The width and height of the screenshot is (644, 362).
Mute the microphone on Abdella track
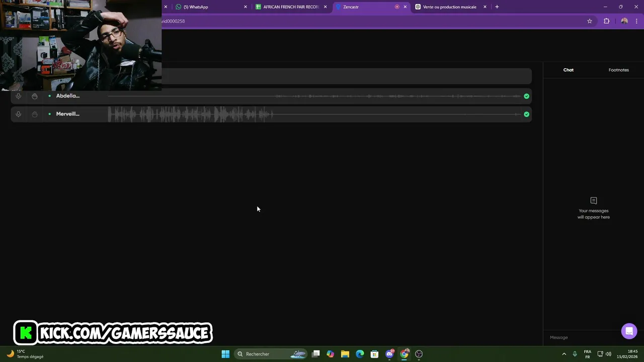19,96
